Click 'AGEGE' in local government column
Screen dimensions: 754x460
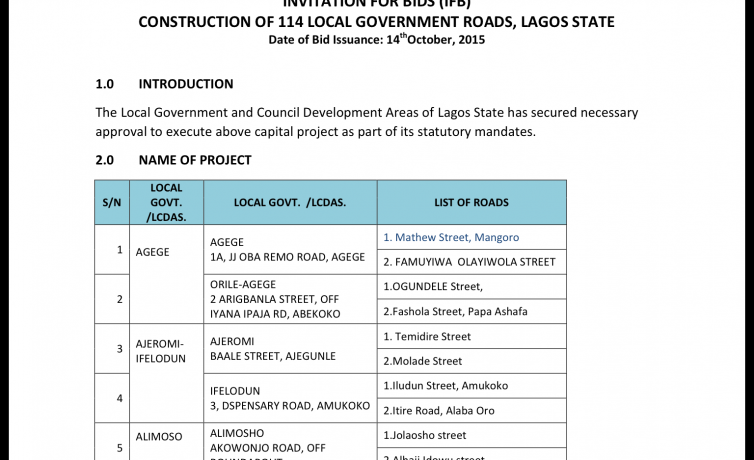click(x=152, y=252)
